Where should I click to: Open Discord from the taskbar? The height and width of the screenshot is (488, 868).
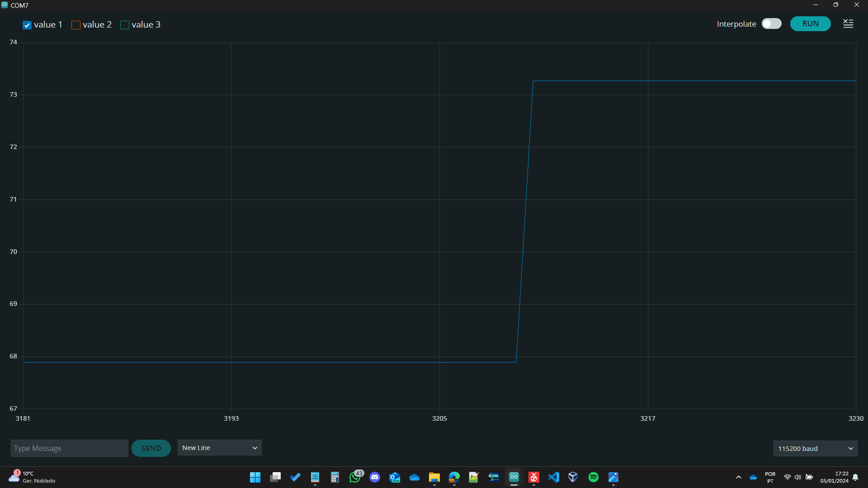click(375, 477)
